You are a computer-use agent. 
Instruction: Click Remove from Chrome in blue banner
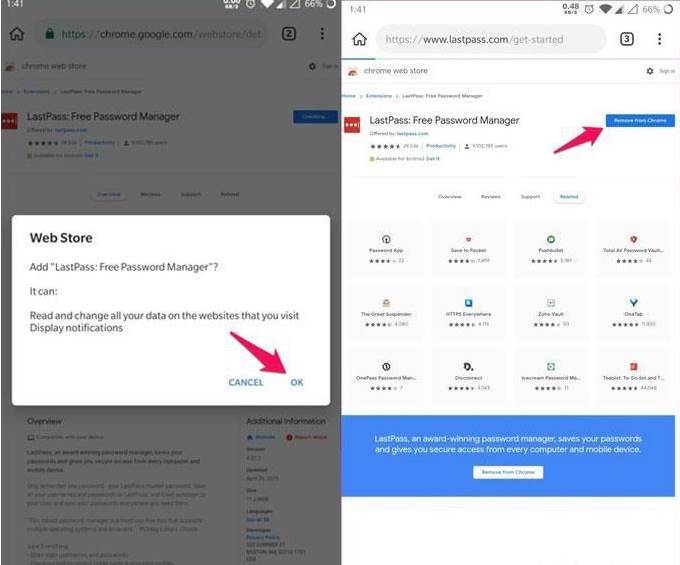(508, 472)
